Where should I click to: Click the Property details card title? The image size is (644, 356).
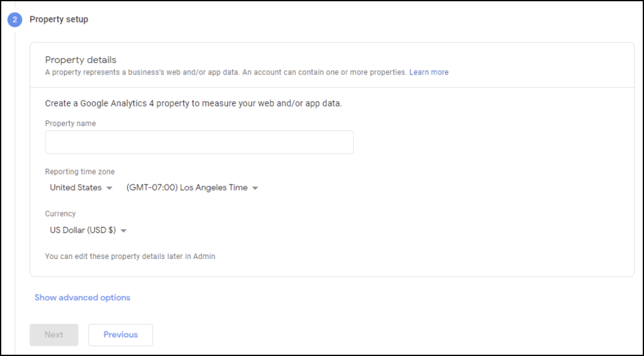click(x=81, y=60)
